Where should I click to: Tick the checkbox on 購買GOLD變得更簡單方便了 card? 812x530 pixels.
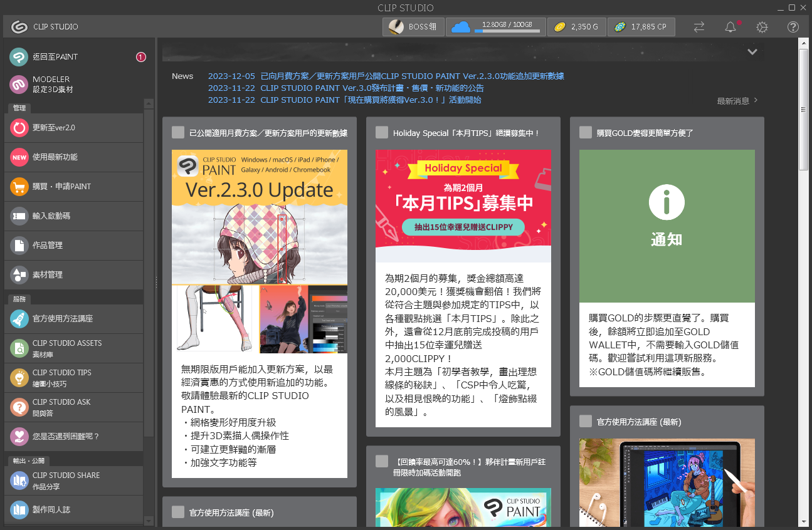(586, 133)
